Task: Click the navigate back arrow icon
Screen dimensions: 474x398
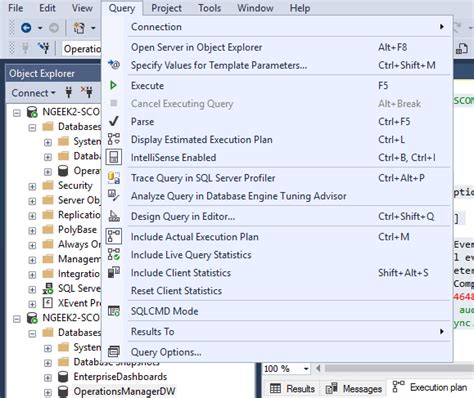Action: tap(26, 28)
